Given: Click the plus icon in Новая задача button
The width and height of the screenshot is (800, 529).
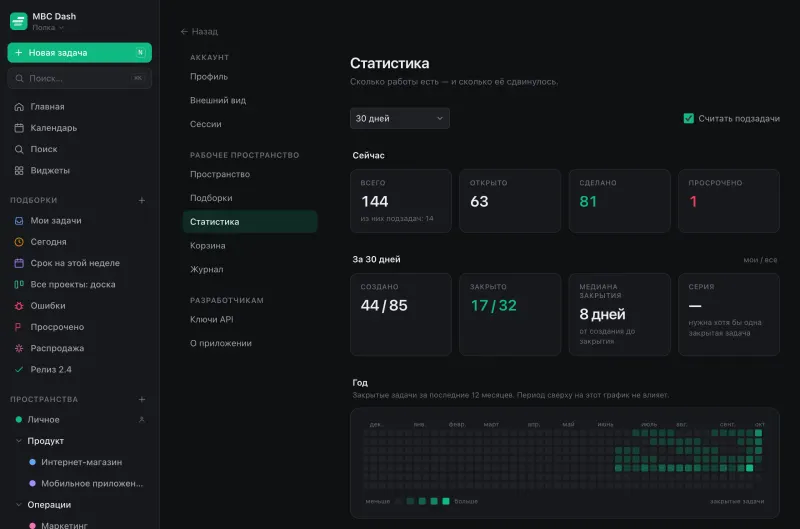Looking at the screenshot, I should click(x=18, y=53).
